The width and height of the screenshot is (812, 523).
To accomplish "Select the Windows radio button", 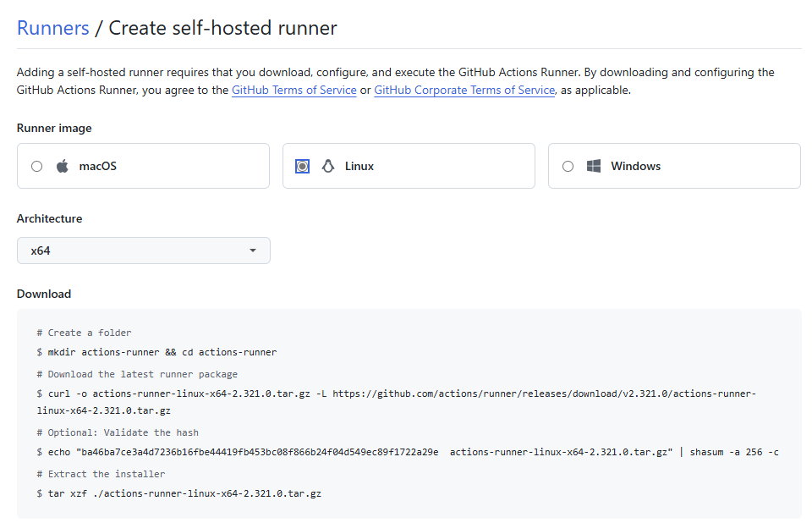I will point(568,167).
